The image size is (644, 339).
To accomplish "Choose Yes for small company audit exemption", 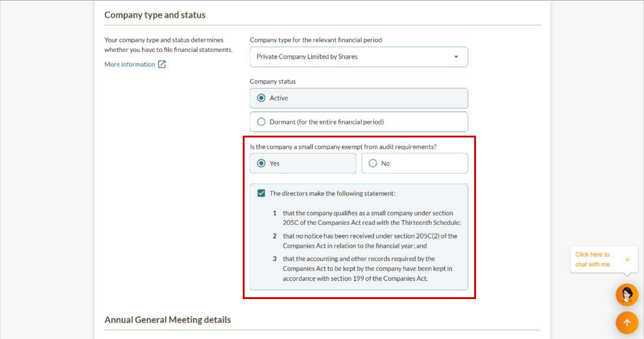I will [x=303, y=163].
